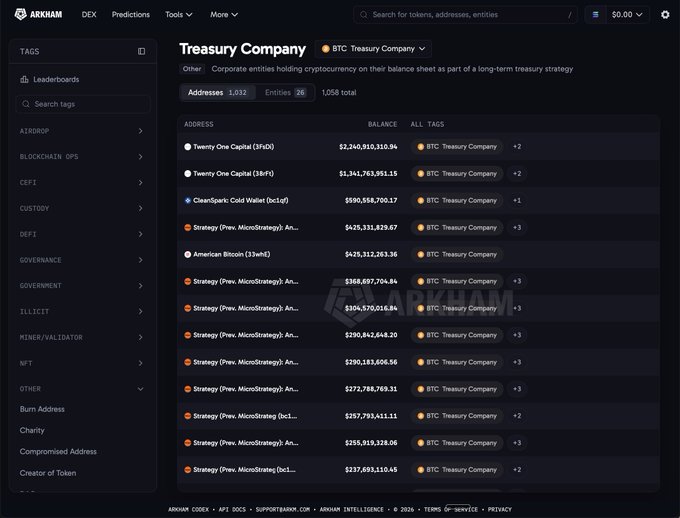Open the BTC Treasury Company tag dropdown
Screen dimensions: 680x518
373,49
